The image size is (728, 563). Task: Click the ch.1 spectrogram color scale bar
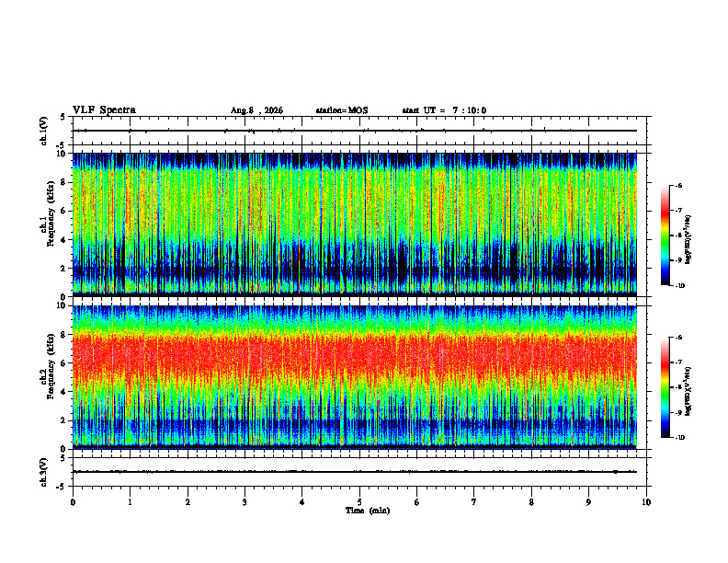click(x=665, y=236)
